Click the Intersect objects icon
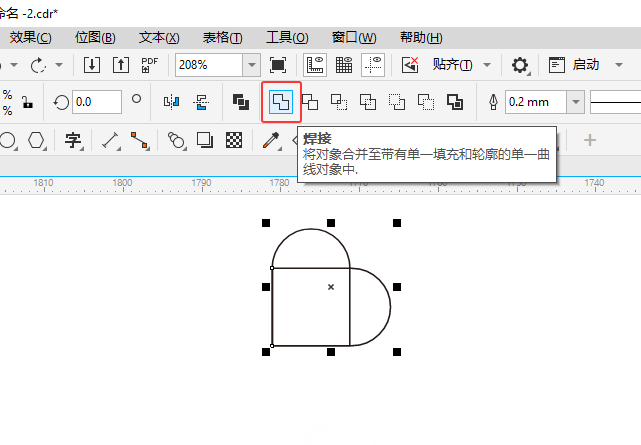 click(339, 102)
